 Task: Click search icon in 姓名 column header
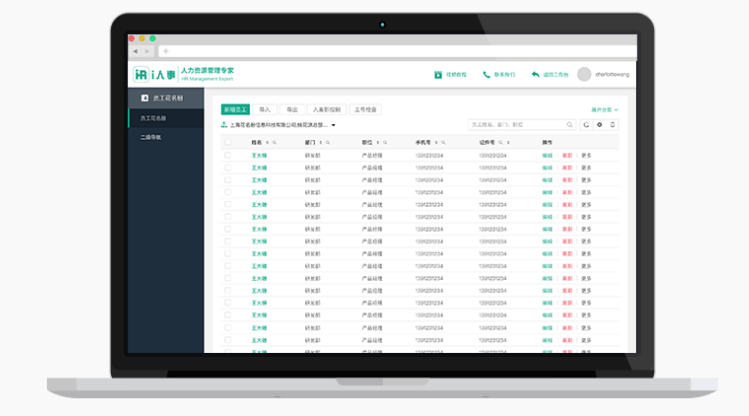(x=274, y=143)
